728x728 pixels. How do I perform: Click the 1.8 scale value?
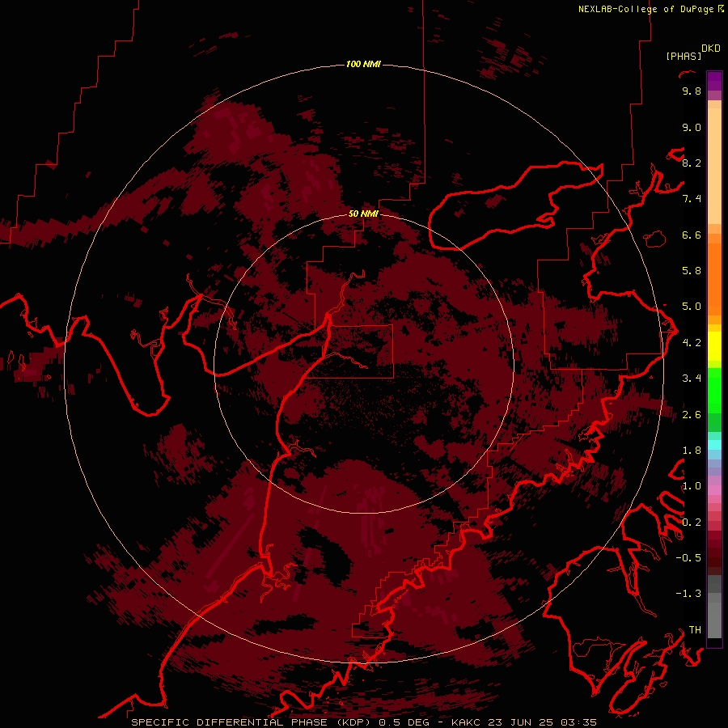pos(692,451)
